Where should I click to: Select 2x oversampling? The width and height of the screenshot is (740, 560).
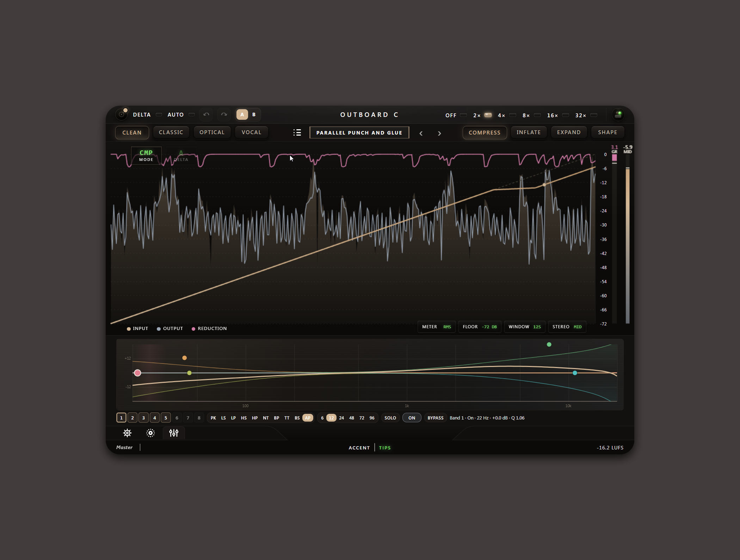click(x=488, y=115)
